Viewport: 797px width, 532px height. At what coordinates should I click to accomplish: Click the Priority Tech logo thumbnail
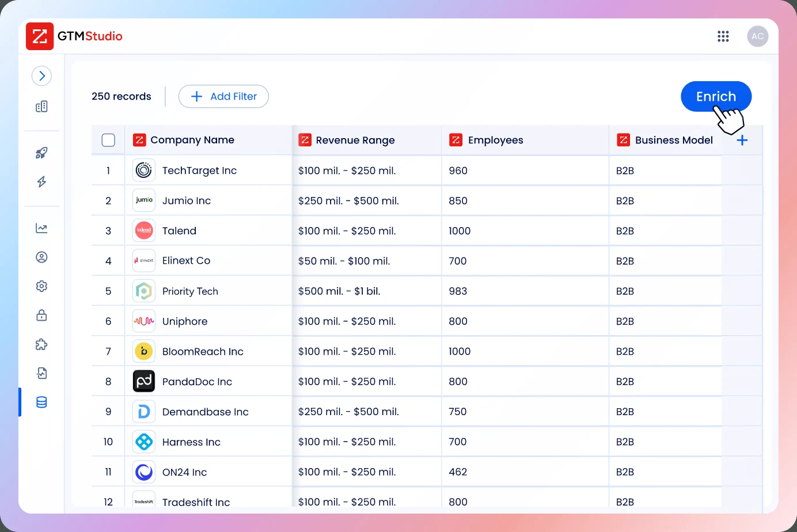pos(144,291)
